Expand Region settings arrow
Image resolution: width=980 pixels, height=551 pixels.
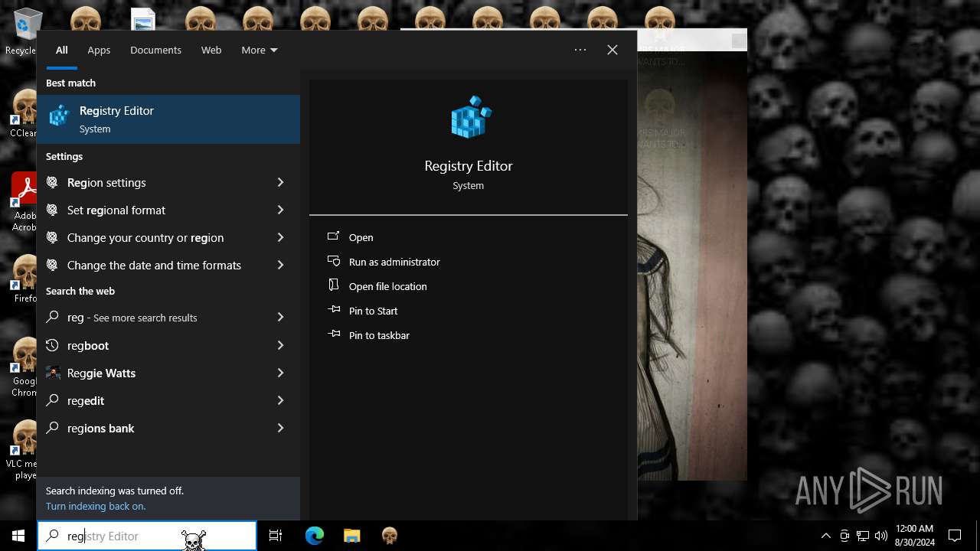[280, 182]
